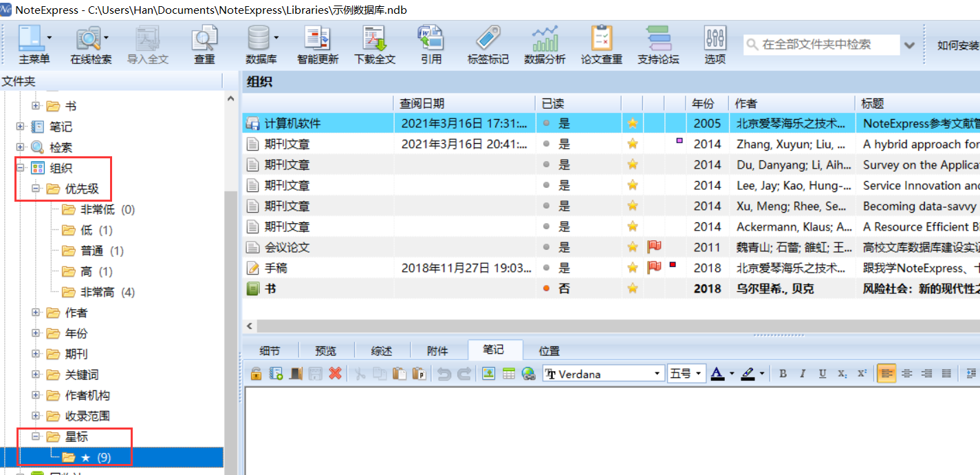Screen dimensions: 980x475
Task: Toggle star on the 会议论文 row
Action: tap(633, 247)
